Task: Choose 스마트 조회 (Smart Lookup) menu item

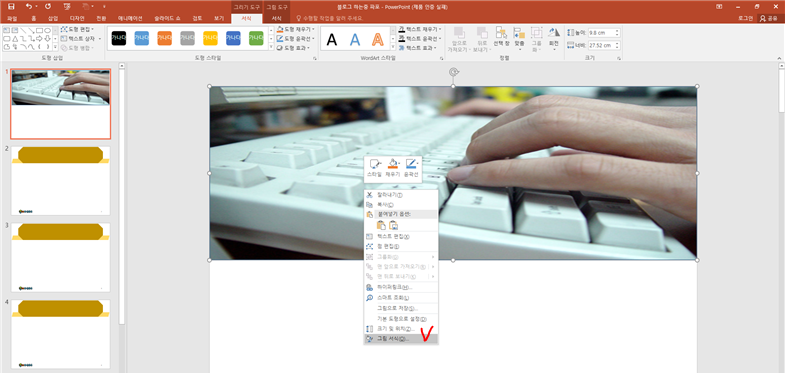Action: click(401, 297)
